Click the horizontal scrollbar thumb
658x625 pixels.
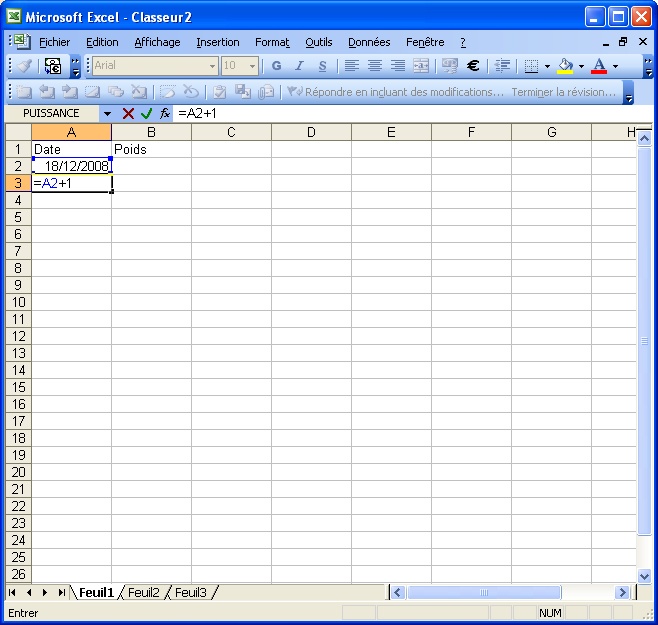[x=484, y=593]
